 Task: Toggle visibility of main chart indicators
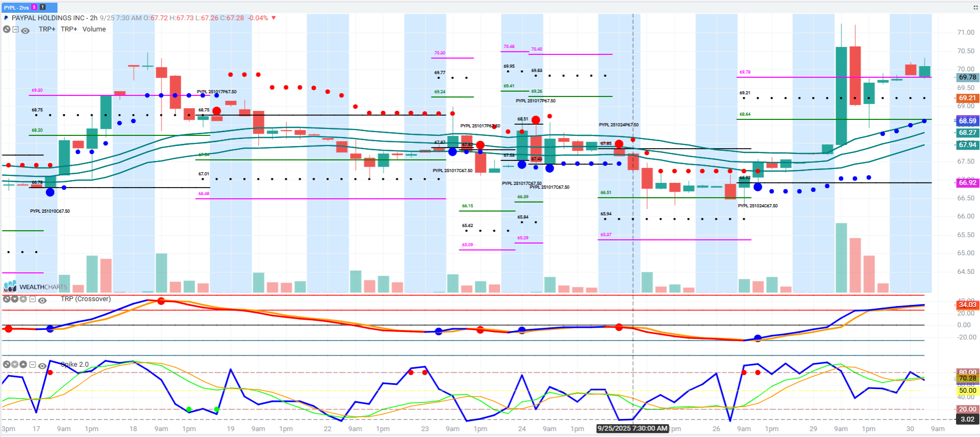pos(25,30)
